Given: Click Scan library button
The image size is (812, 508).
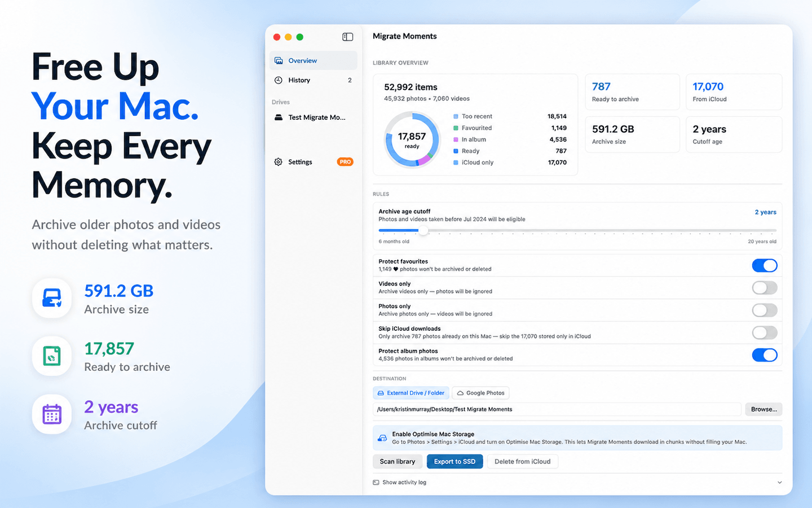Looking at the screenshot, I should click(398, 462).
